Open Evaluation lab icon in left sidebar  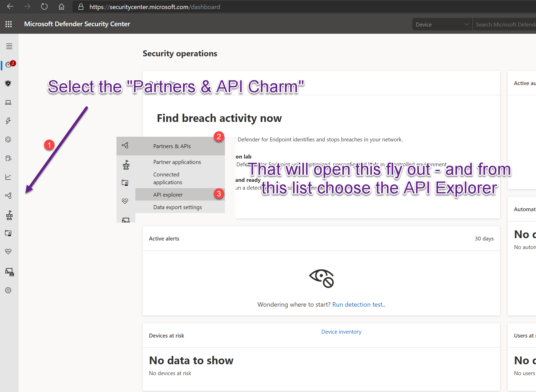pyautogui.click(x=8, y=233)
